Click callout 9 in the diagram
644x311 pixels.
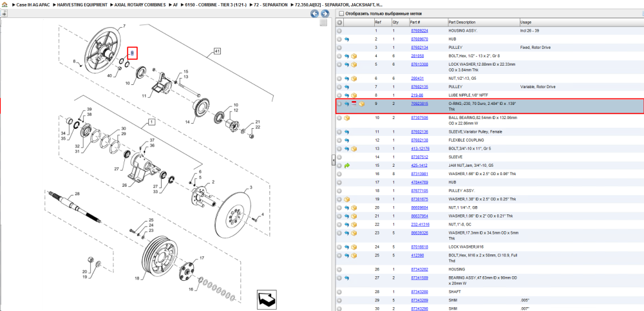coord(132,53)
